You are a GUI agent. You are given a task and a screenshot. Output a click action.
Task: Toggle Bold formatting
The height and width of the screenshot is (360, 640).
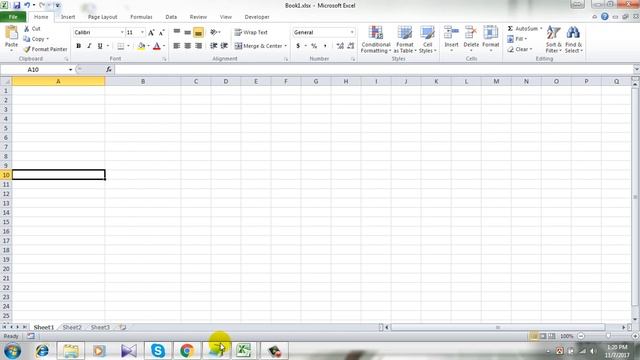(x=78, y=46)
